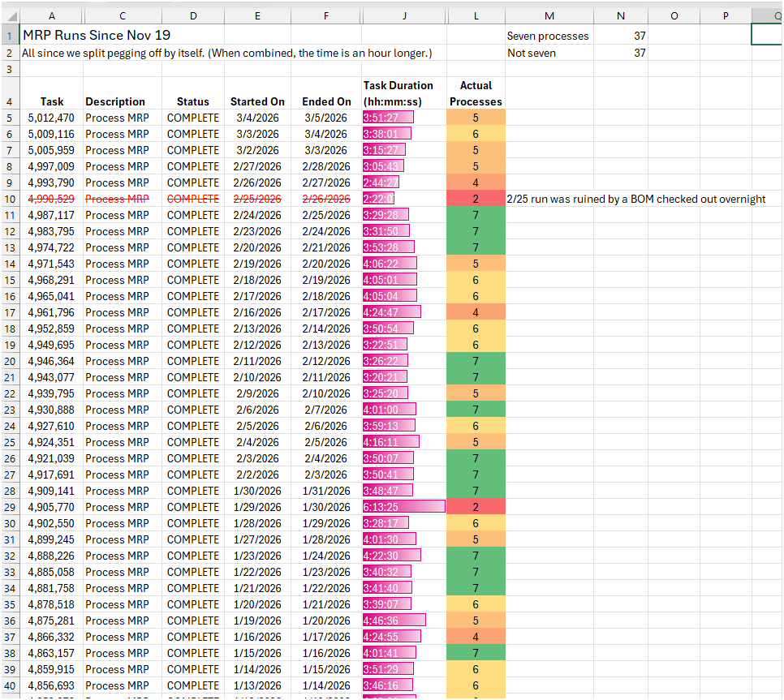Select row 29 header
784x700 pixels.
[x=11, y=507]
